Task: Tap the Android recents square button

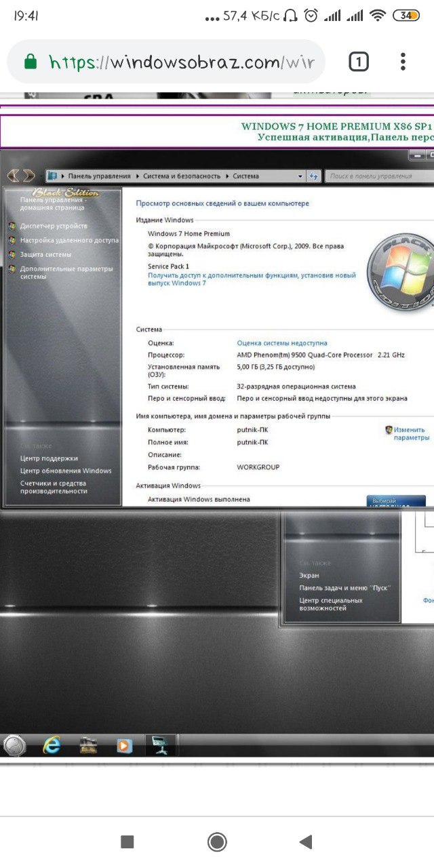Action: click(127, 842)
